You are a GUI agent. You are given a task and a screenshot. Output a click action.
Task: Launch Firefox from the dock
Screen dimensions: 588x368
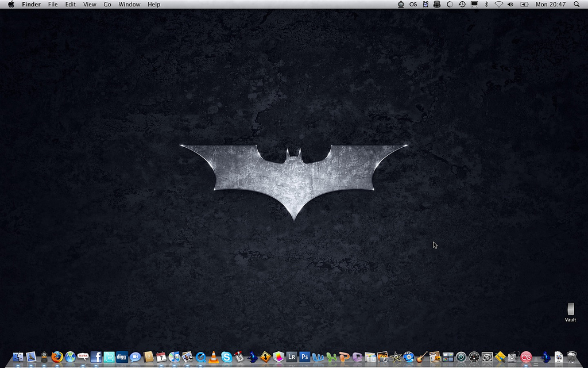tap(57, 356)
